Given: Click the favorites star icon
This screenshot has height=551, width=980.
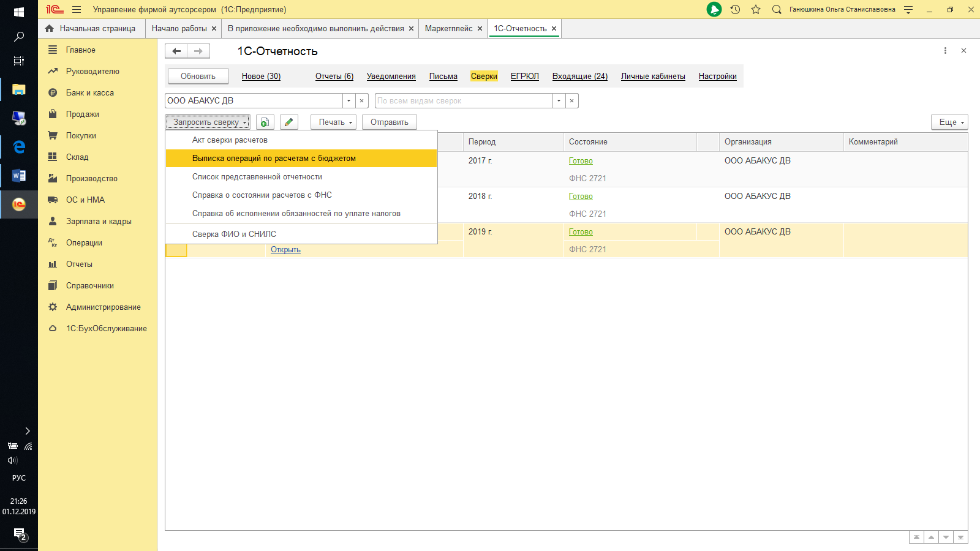Looking at the screenshot, I should (x=756, y=10).
